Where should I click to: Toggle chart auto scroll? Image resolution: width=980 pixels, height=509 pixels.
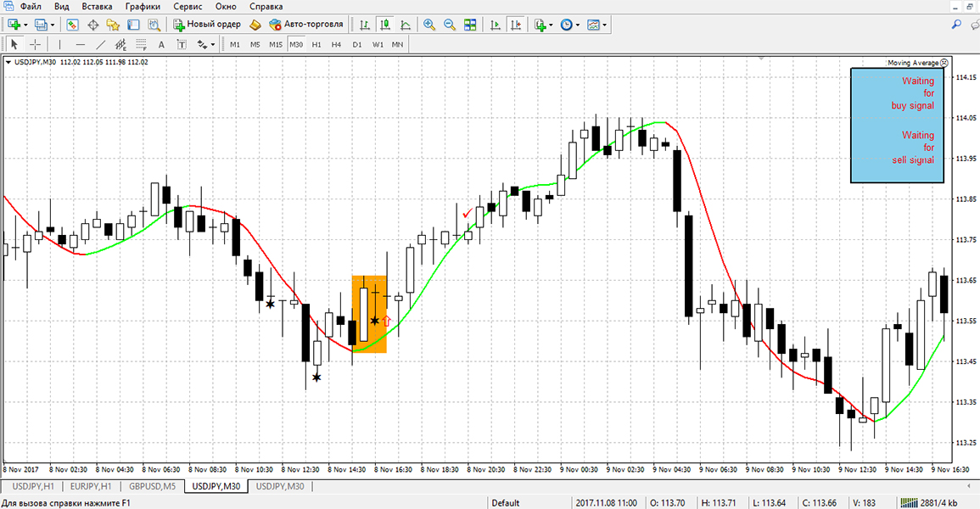[x=496, y=25]
